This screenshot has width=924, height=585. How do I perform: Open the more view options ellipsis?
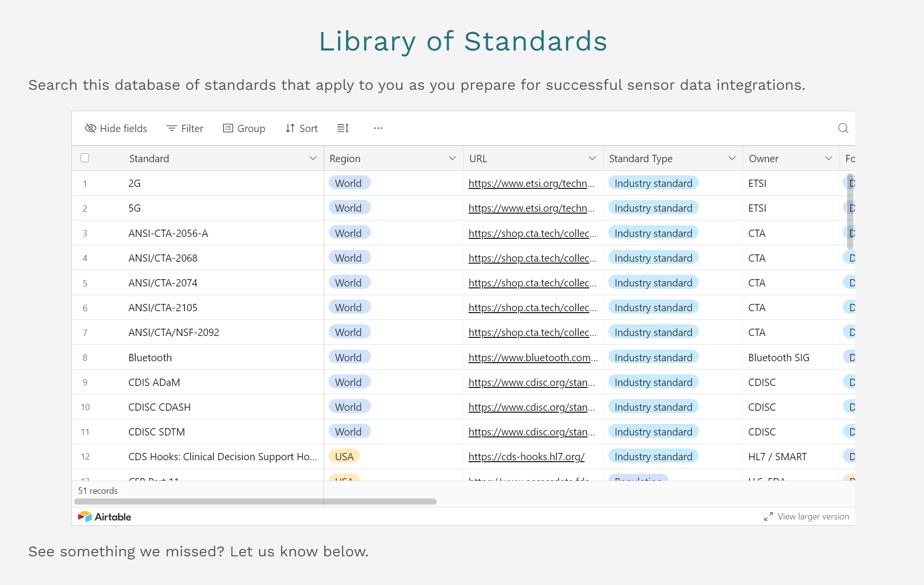tap(378, 128)
